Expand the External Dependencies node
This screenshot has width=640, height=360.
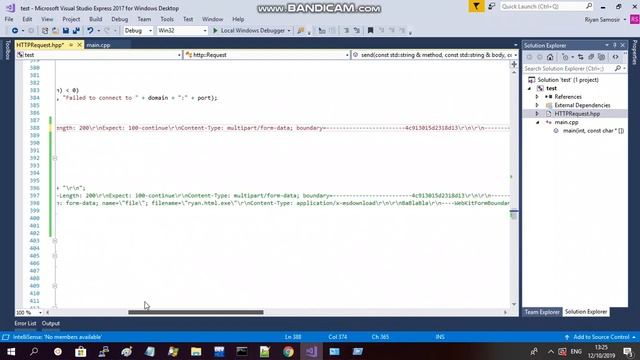[x=537, y=105]
